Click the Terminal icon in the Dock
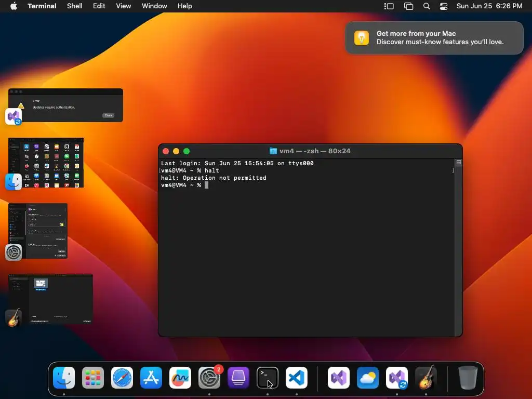Viewport: 532px width, 399px height. point(268,378)
